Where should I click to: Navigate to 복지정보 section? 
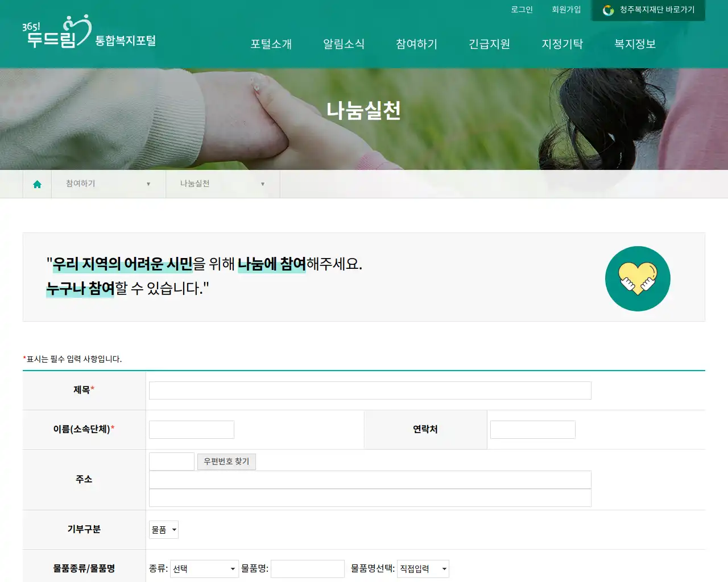click(634, 44)
